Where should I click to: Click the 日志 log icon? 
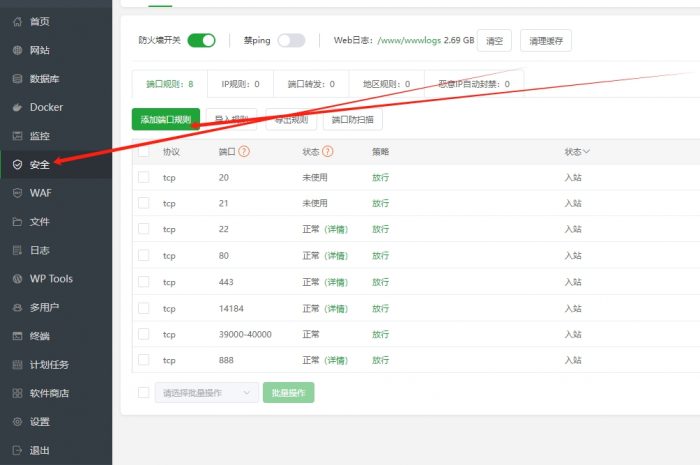click(x=17, y=250)
